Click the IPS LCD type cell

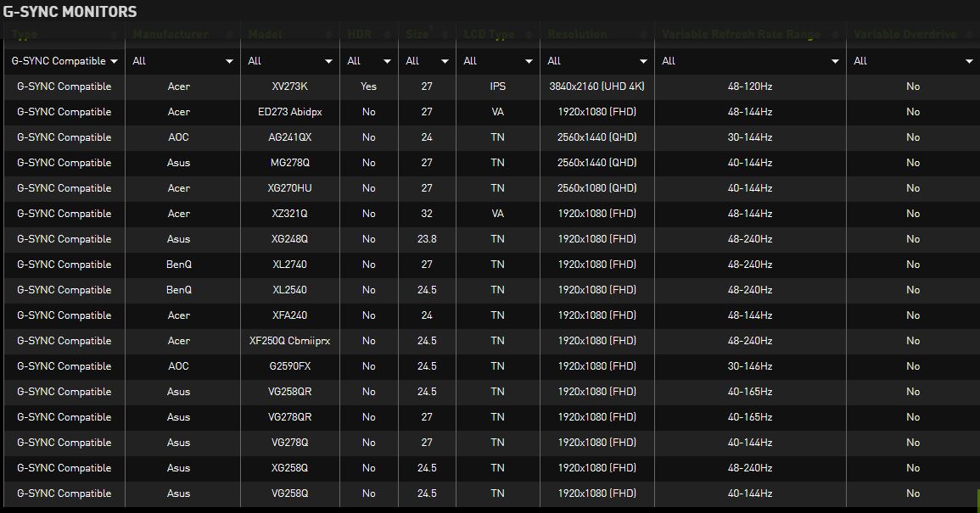click(x=498, y=86)
